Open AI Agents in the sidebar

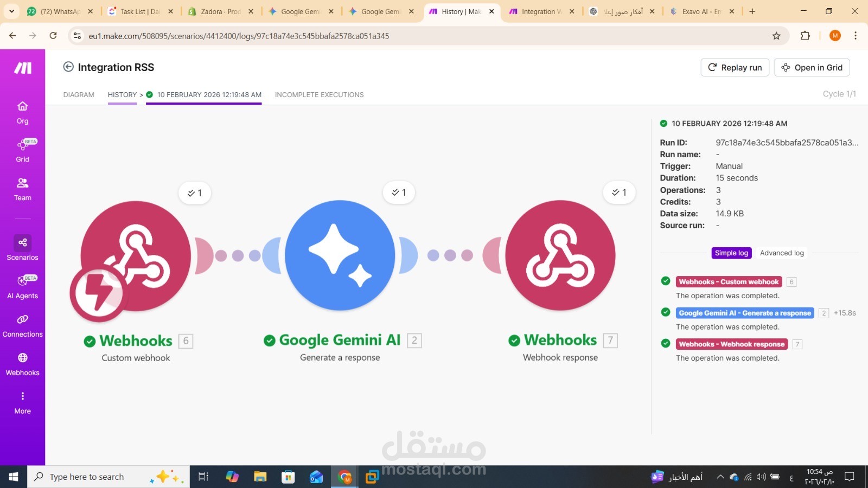tap(22, 287)
